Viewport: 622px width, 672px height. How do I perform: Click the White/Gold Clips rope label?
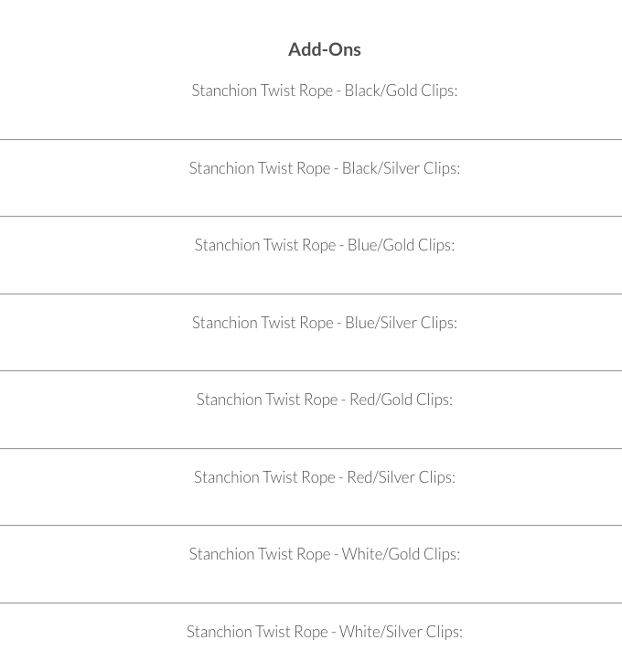click(x=324, y=554)
